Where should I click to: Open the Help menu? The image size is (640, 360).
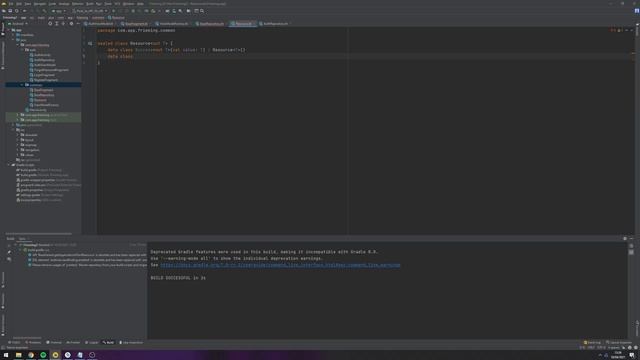(140, 4)
